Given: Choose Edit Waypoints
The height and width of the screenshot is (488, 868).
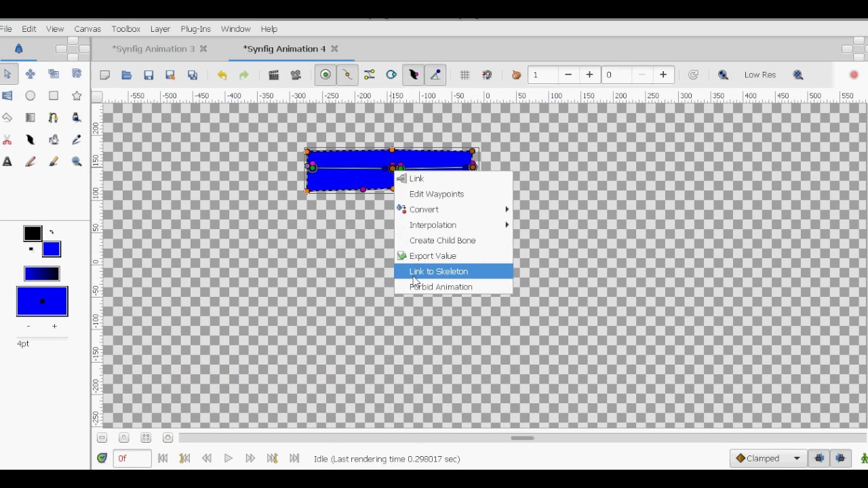Looking at the screenshot, I should click(454, 194).
